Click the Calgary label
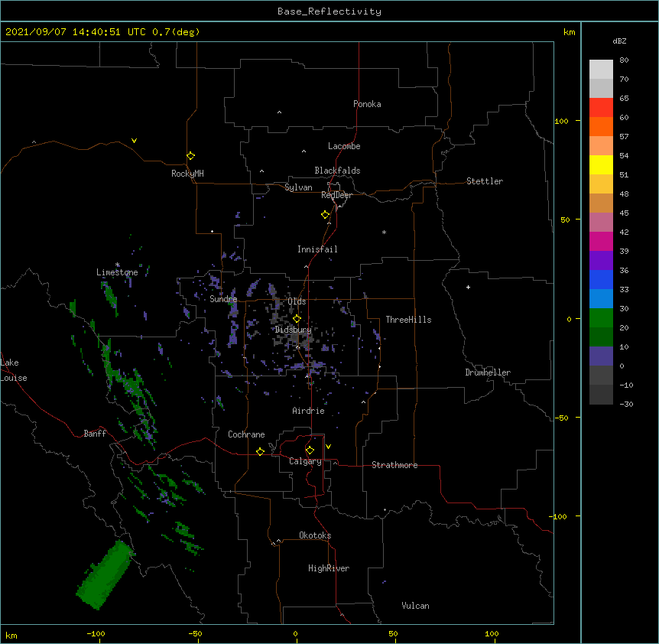Screen dimensions: 659x644 (306, 461)
